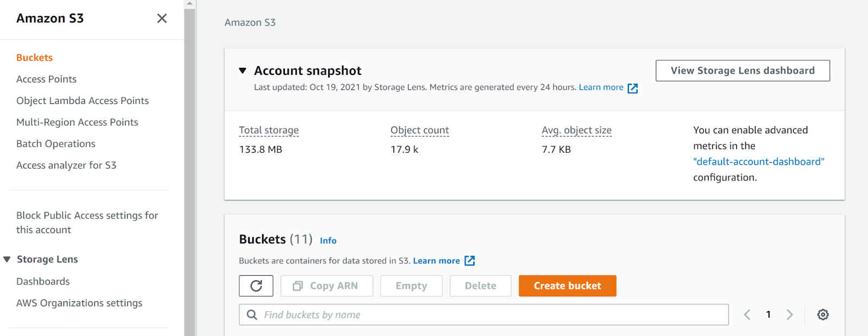
Task: Open Object Lambda Access Points page
Action: 82,101
